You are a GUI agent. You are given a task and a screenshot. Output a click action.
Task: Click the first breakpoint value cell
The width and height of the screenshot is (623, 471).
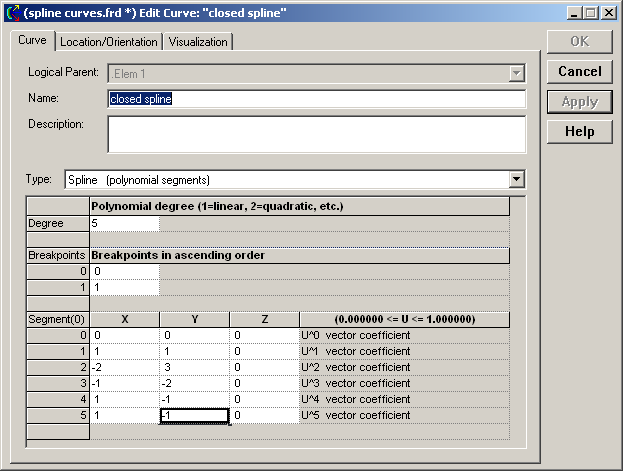[x=125, y=271]
